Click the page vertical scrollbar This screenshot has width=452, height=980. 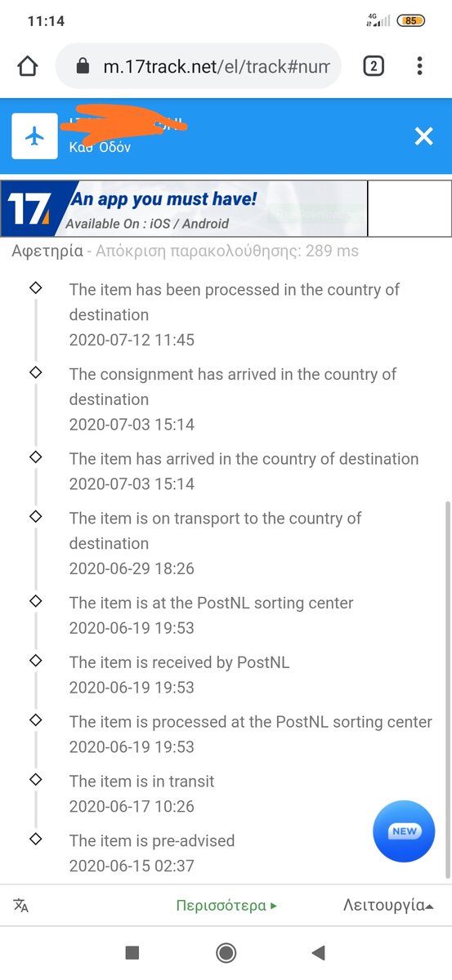[446, 690]
